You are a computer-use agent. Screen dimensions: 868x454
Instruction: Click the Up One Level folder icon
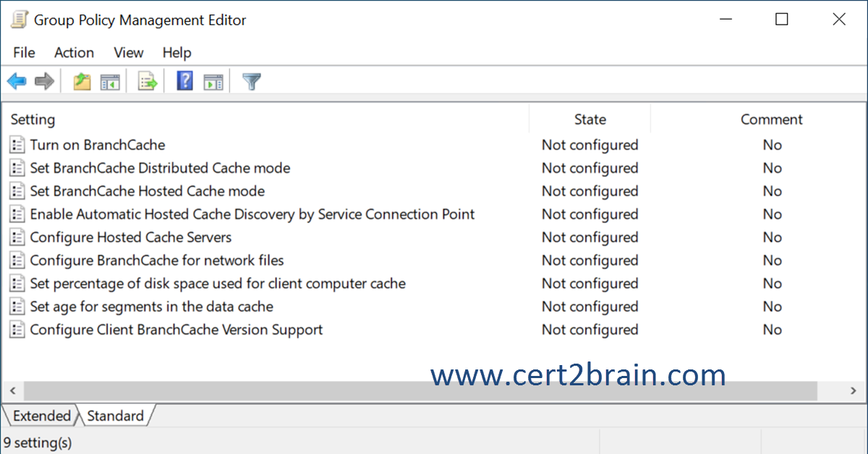click(82, 82)
